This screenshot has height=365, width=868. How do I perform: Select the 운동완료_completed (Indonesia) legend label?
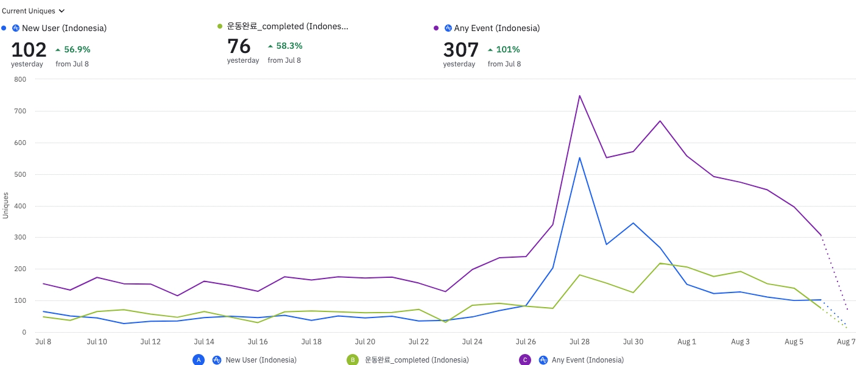(417, 360)
